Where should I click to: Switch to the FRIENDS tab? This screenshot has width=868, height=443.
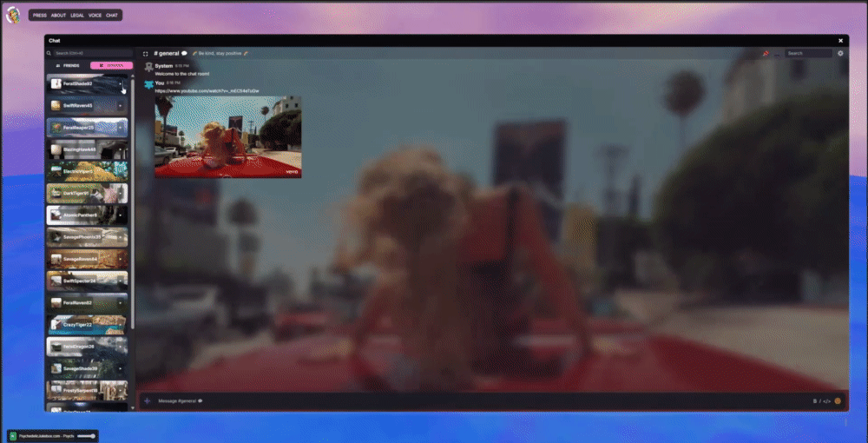68,65
